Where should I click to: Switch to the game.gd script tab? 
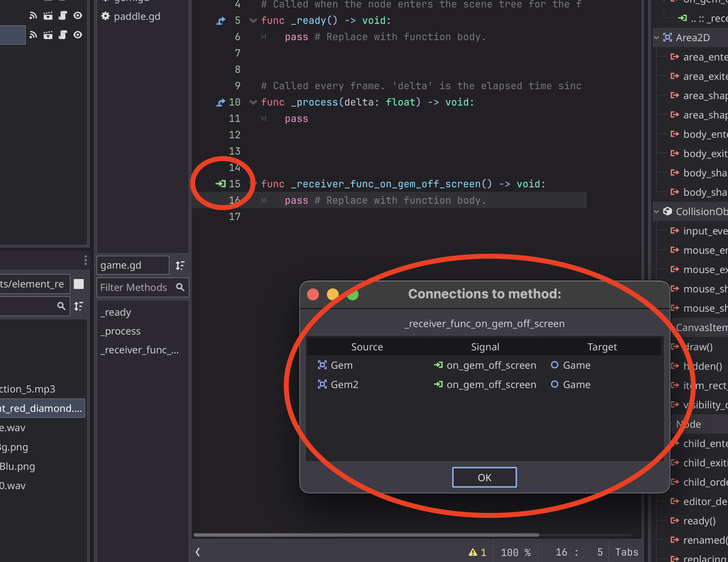pos(132,265)
